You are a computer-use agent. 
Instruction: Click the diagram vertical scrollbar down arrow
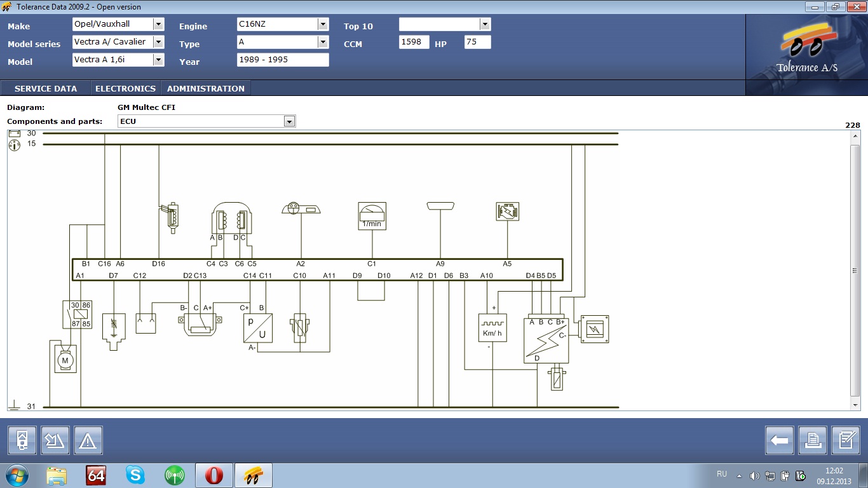(855, 405)
